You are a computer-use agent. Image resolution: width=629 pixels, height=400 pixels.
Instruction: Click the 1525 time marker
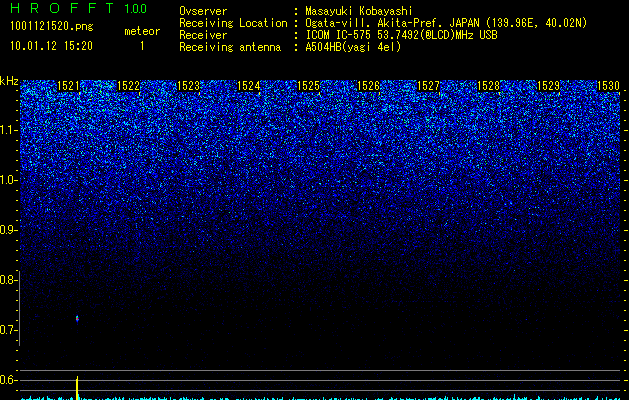(308, 85)
